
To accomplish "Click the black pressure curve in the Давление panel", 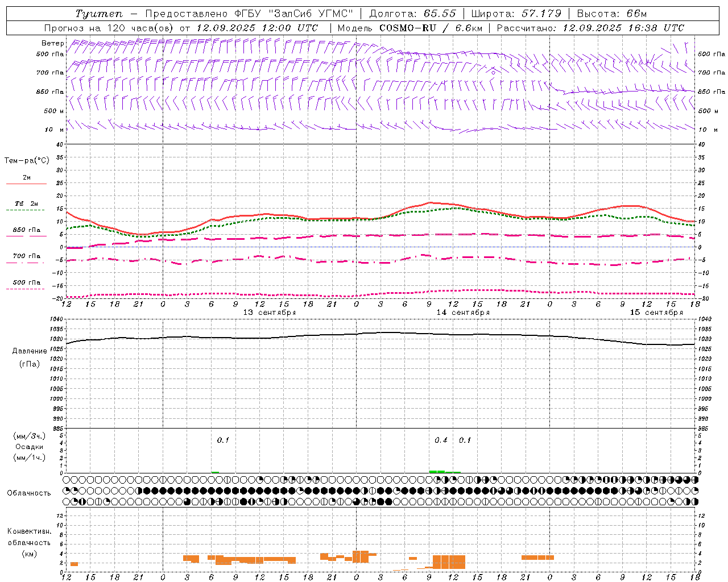I will 381,332.
